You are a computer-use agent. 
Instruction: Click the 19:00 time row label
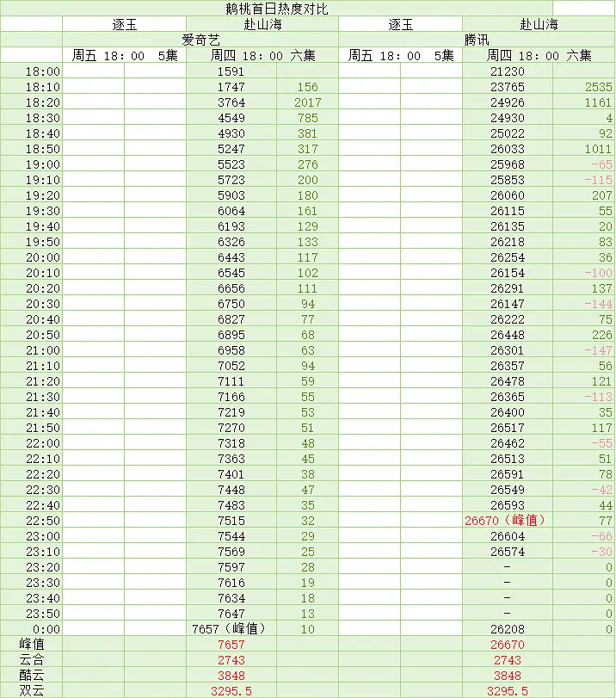[x=43, y=164]
